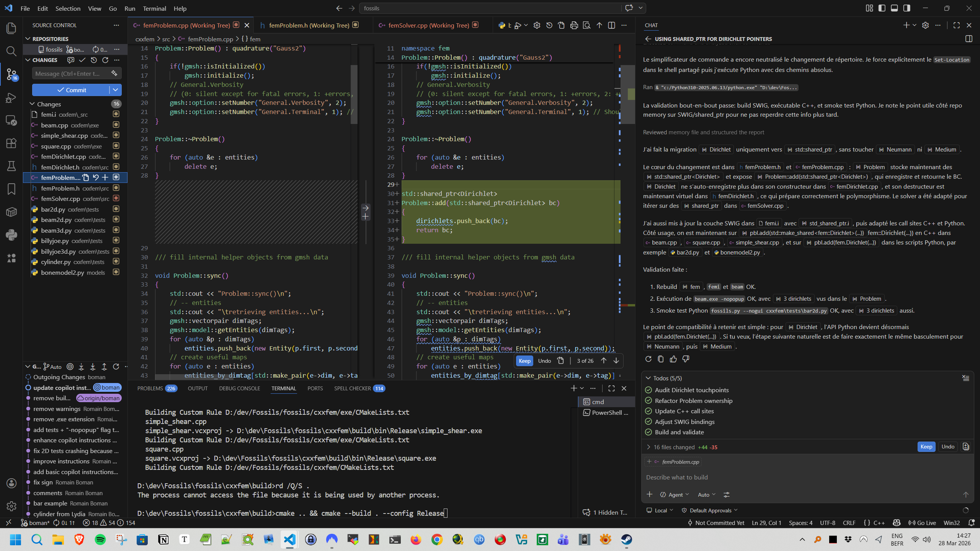Open the Terminal menu

point(154,8)
